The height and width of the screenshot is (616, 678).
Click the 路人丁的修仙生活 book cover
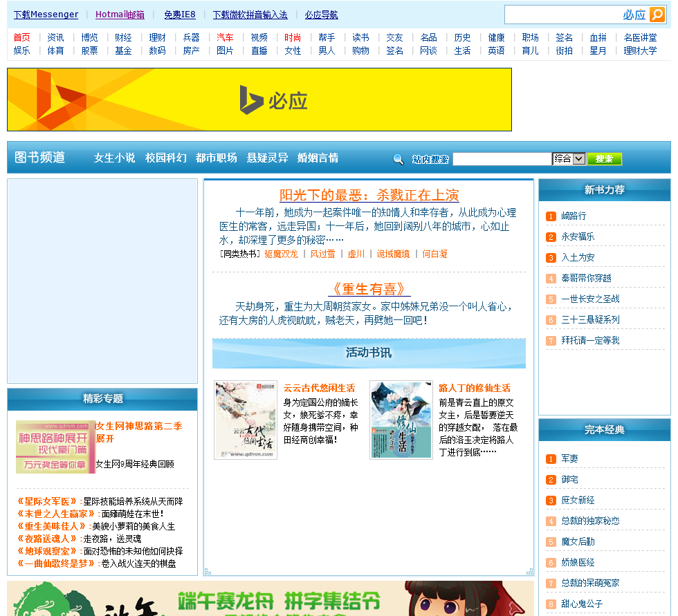click(x=401, y=420)
